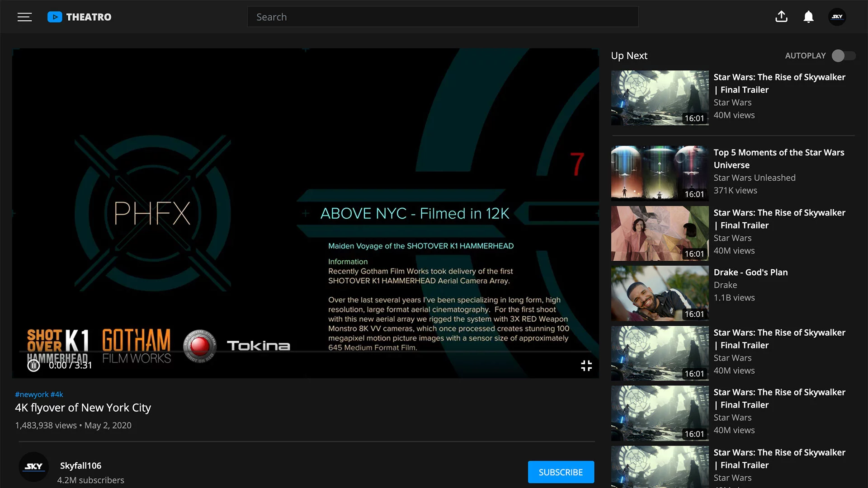Pause the video with the pause button
The image size is (868, 488).
tap(33, 366)
